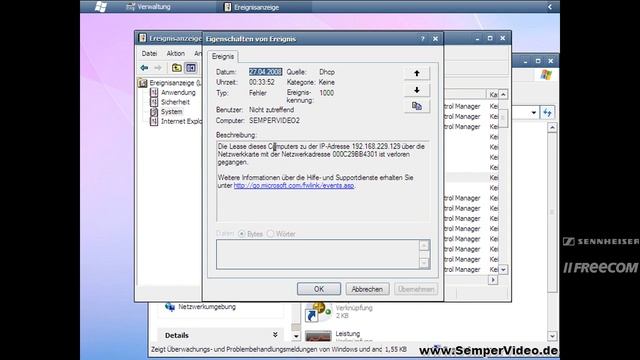Select the System log tree item
Viewport: 640px width, 360px height.
pos(171,111)
